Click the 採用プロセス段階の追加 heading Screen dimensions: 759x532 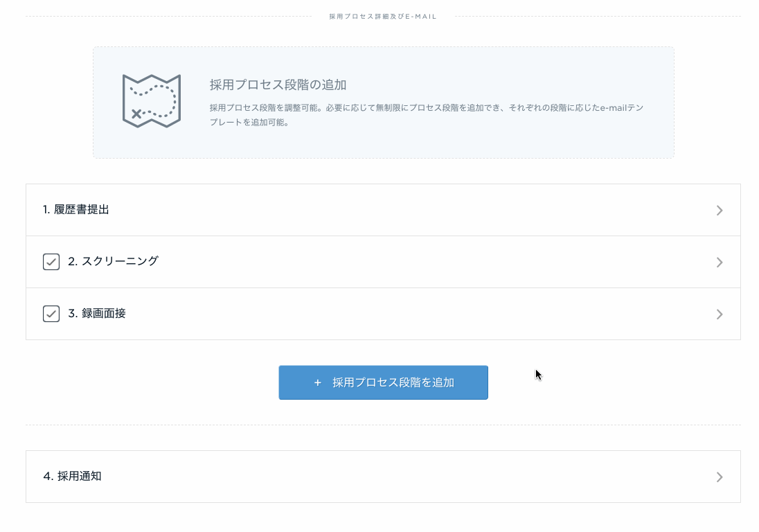[278, 85]
